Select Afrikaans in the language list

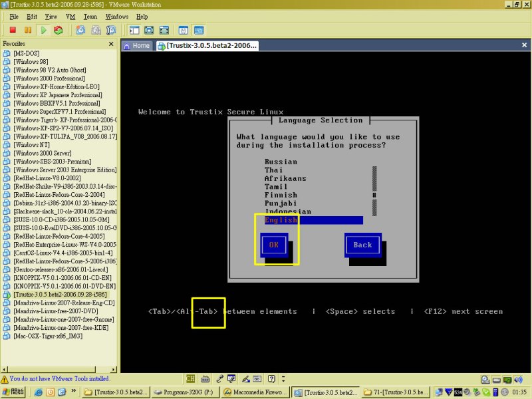(285, 178)
